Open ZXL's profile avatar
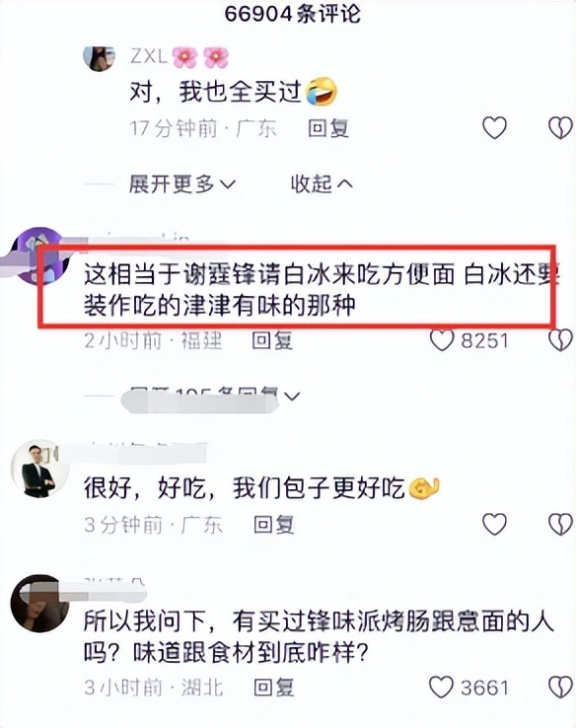The width and height of the screenshot is (576, 728). point(99,57)
